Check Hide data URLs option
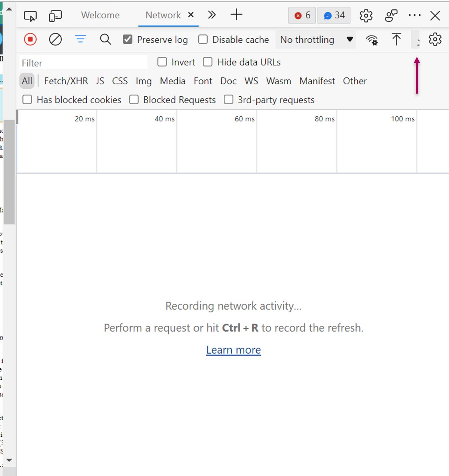The width and height of the screenshot is (449, 476). click(208, 62)
